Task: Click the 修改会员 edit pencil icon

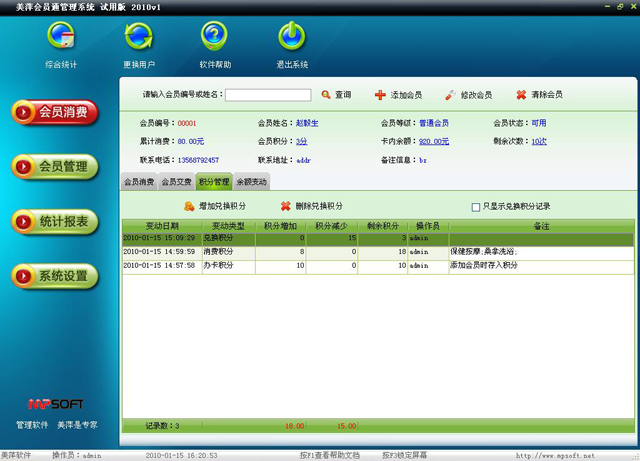Action: tap(450, 95)
